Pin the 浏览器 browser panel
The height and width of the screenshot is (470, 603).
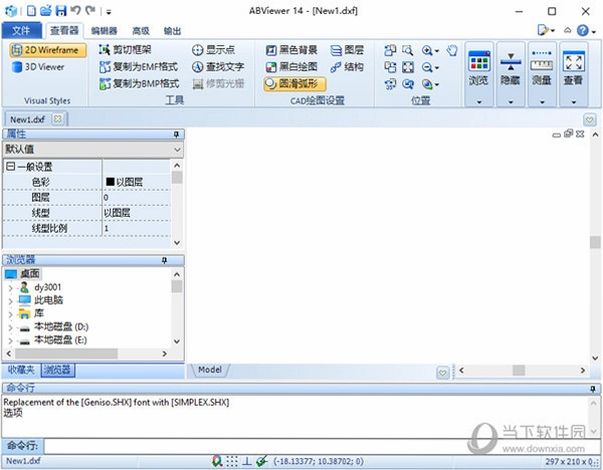point(164,260)
